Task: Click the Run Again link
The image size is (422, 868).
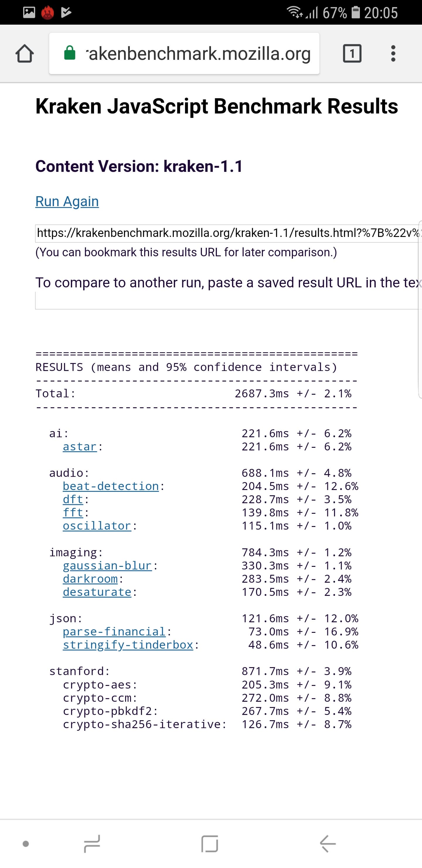Action: click(67, 201)
